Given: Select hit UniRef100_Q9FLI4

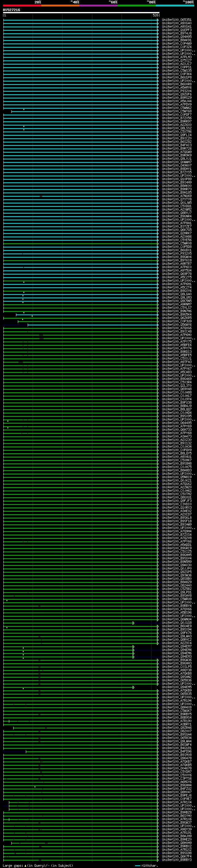Looking at the screenshot, I should 176,135.
